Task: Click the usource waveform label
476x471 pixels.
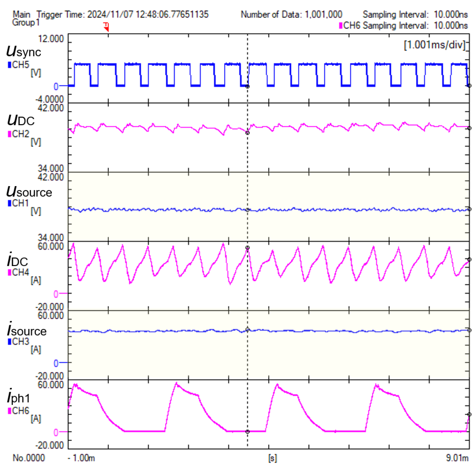Action: (x=29, y=192)
